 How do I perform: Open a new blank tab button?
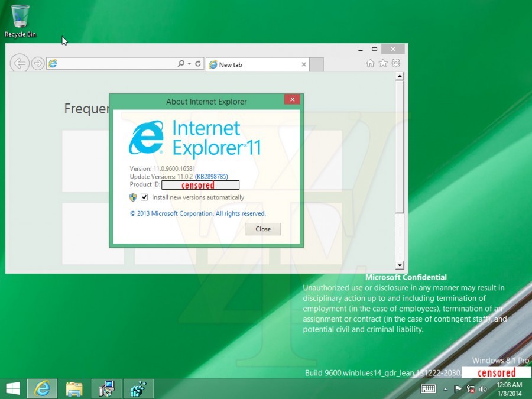pyautogui.click(x=316, y=64)
